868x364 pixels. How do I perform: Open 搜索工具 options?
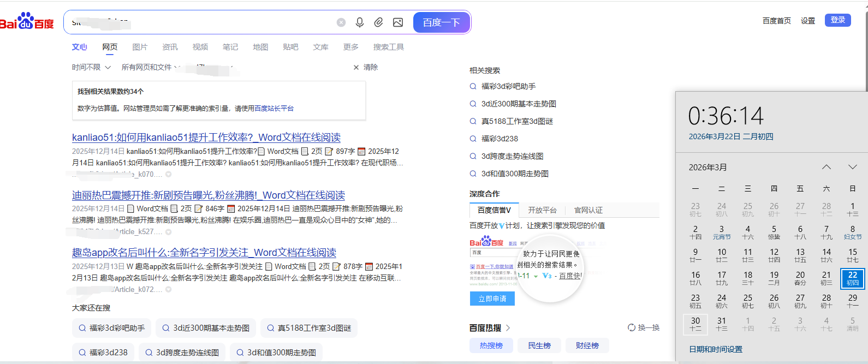click(389, 47)
